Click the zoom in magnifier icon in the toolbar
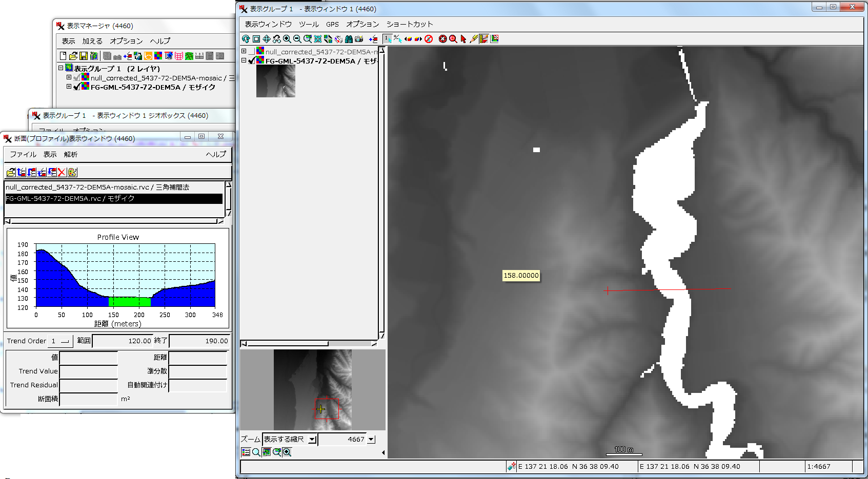Screen dimensions: 868x479 click(x=287, y=39)
